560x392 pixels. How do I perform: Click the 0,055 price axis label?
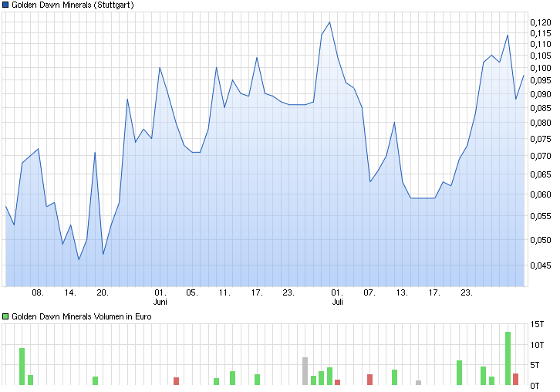click(541, 216)
